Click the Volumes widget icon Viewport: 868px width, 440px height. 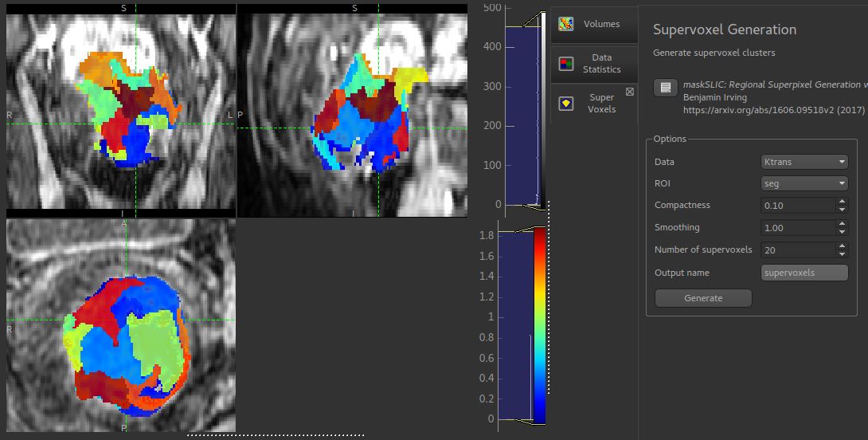(565, 24)
